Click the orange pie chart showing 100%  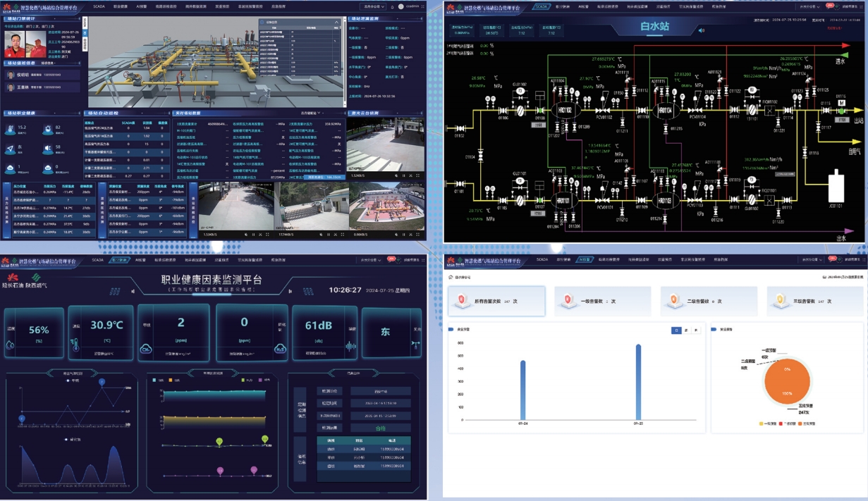787,381
